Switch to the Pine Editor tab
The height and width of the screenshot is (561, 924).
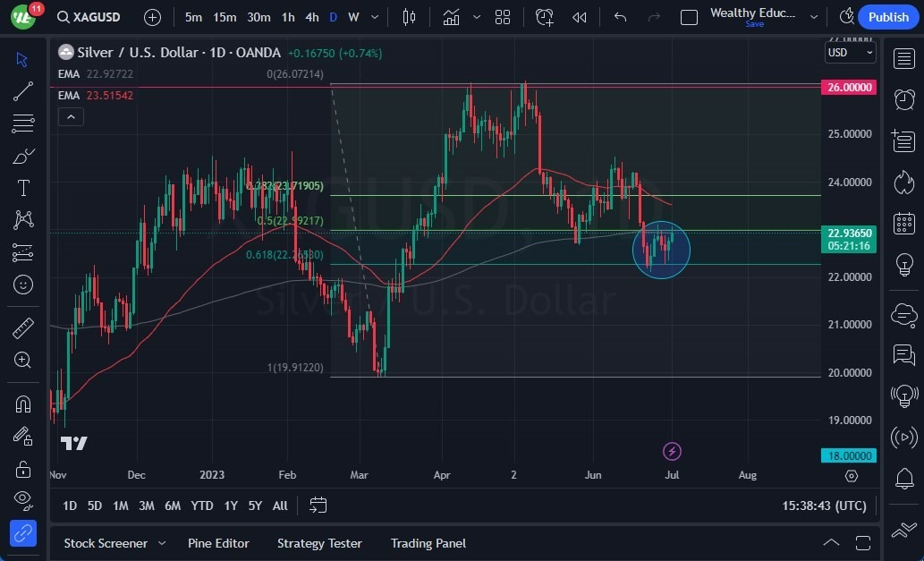218,543
